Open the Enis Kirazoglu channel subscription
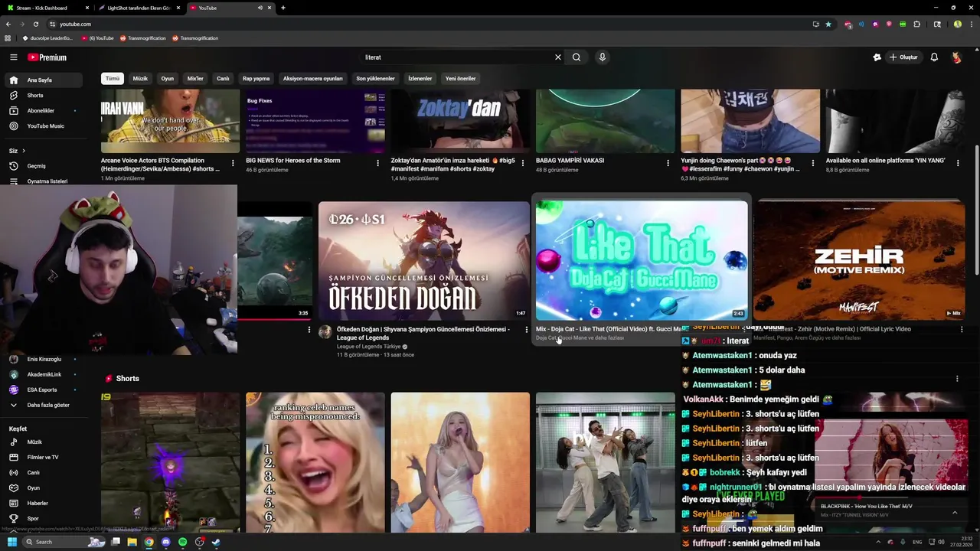 point(43,359)
